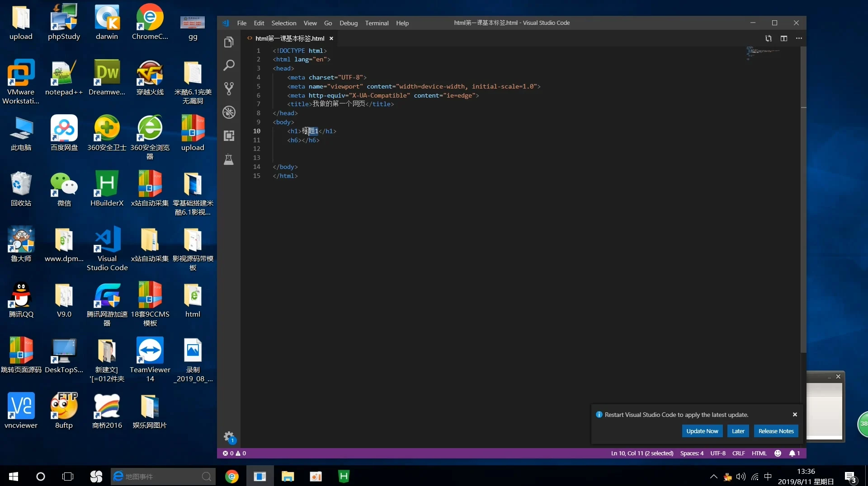Select the VMware Workstation desktop icon
The height and width of the screenshot is (486, 868).
pyautogui.click(x=21, y=82)
